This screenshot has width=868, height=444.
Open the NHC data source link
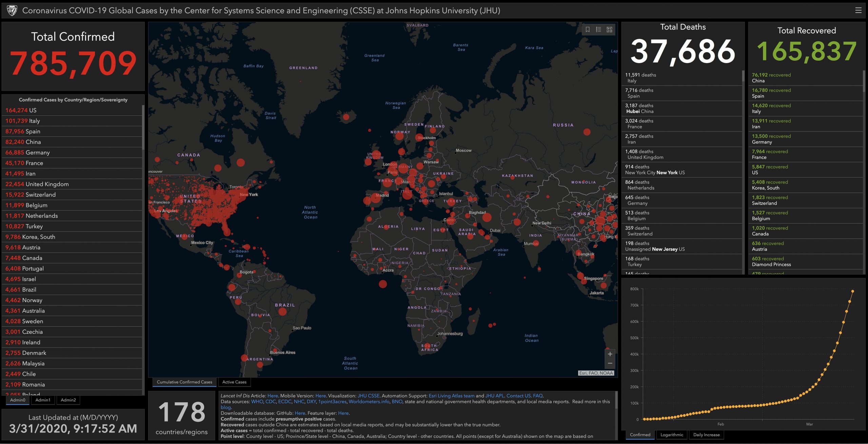click(x=299, y=402)
